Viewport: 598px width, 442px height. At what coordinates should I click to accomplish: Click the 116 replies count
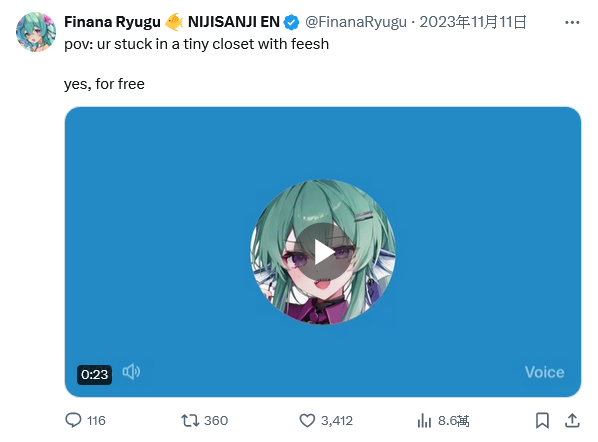click(96, 421)
